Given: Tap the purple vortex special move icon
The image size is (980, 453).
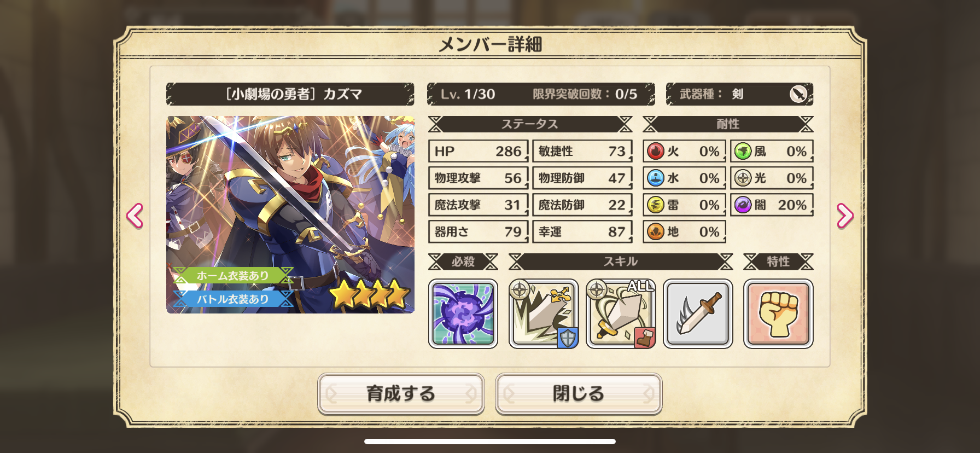Looking at the screenshot, I should [x=463, y=314].
